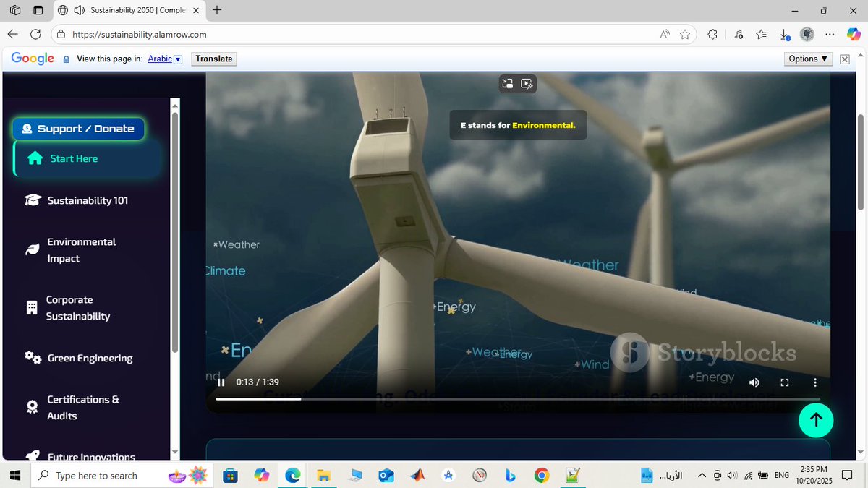Enter video fullscreen mode

point(784,382)
